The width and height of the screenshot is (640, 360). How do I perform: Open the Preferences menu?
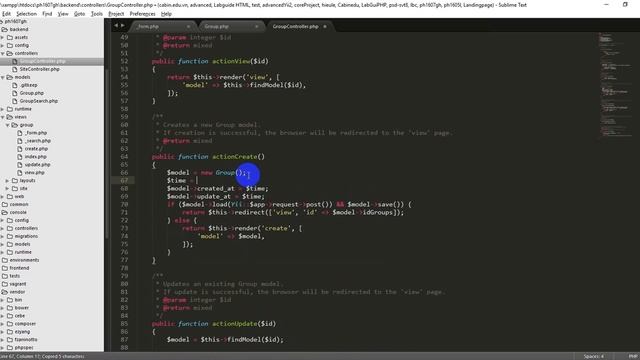tap(142, 13)
